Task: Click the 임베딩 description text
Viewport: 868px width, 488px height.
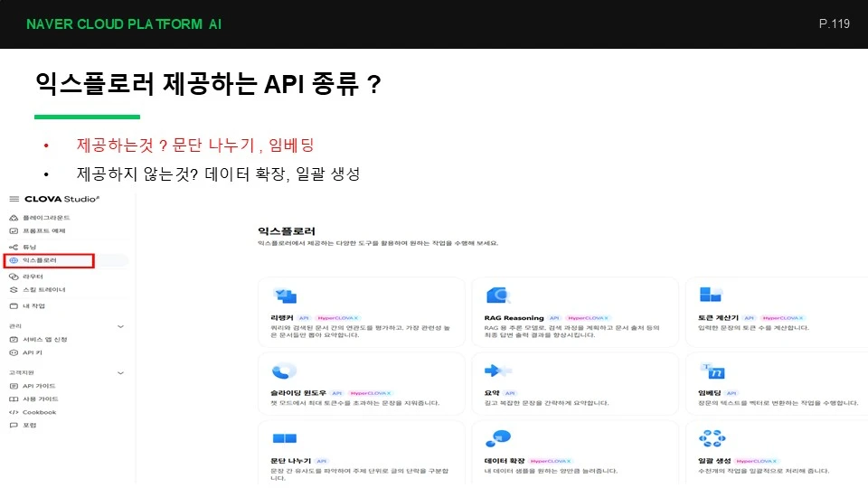Action: tap(778, 403)
